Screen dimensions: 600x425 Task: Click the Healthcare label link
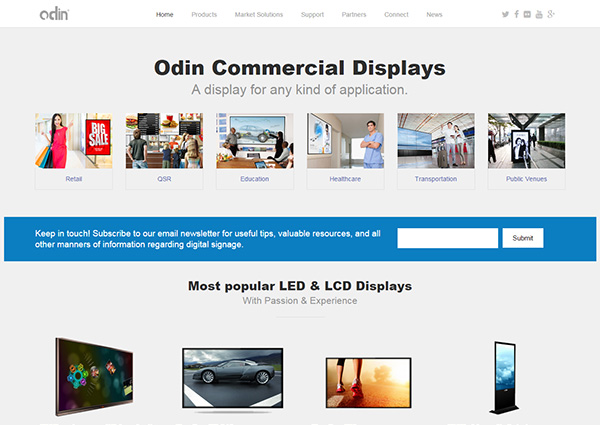point(345,179)
